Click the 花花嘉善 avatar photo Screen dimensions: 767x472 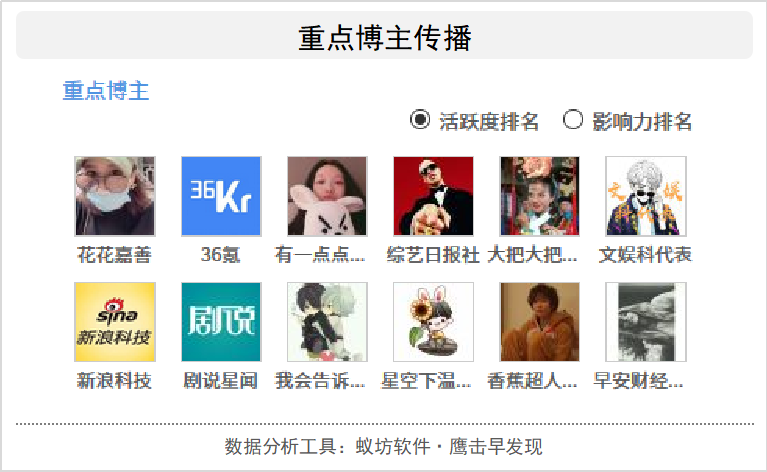click(115, 196)
